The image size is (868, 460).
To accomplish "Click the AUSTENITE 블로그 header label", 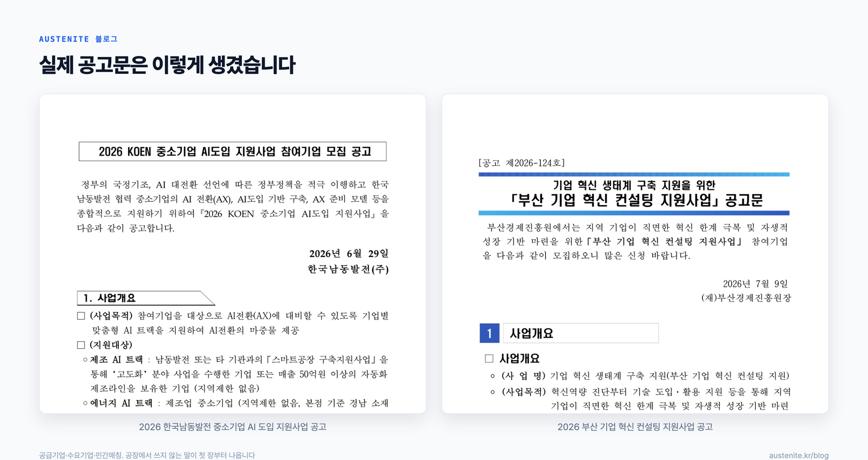I will (78, 39).
